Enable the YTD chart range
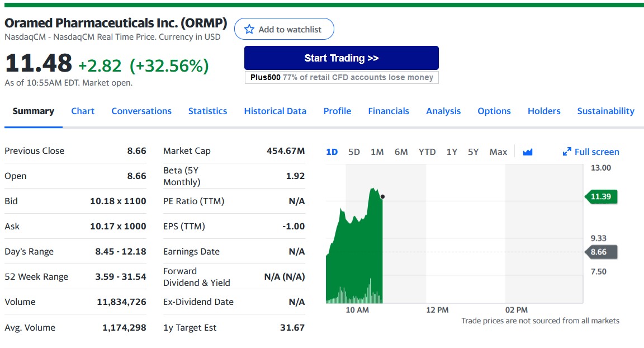The height and width of the screenshot is (348, 644). point(427,151)
